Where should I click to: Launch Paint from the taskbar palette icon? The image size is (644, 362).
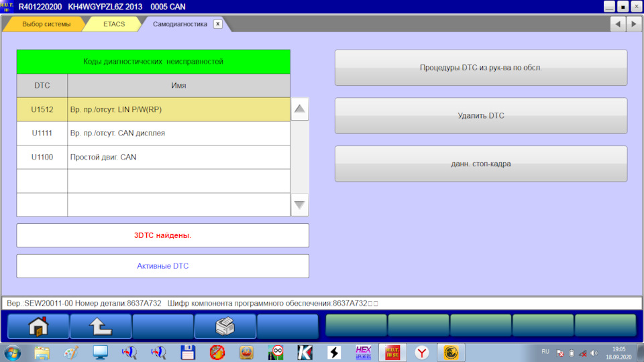coord(71,353)
